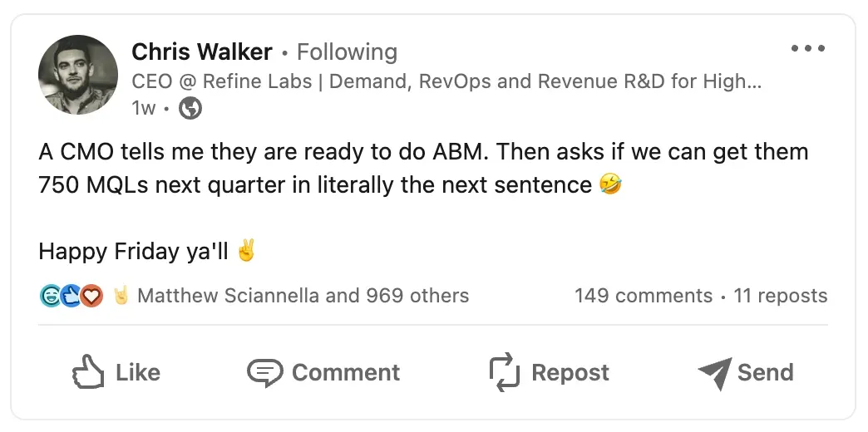Click the 1w post timestamp
The image size is (868, 432).
coord(143,108)
